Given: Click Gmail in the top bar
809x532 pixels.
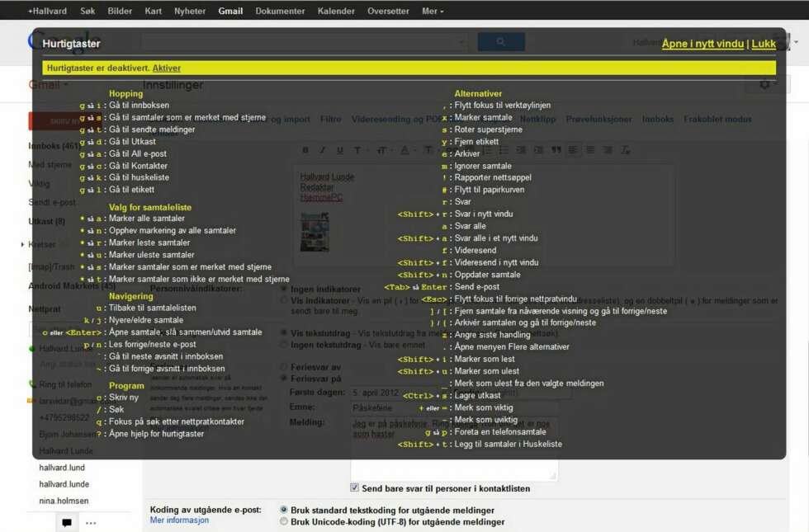Looking at the screenshot, I should tap(230, 11).
